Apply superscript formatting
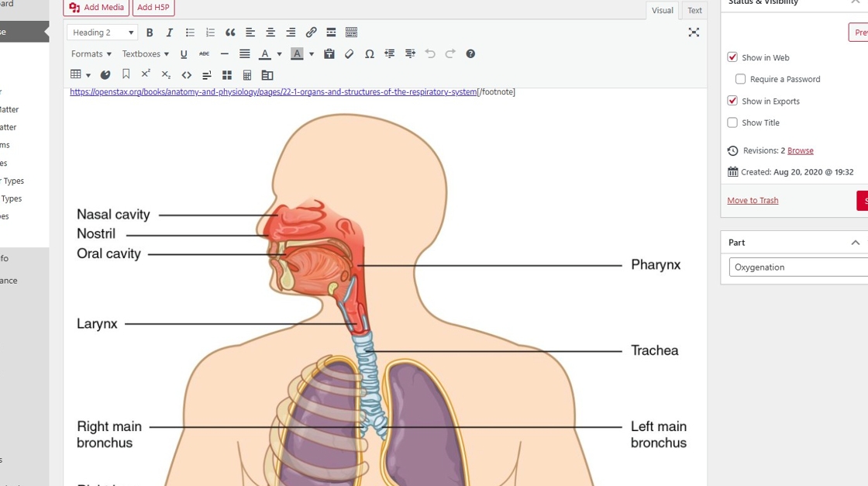 [x=146, y=75]
